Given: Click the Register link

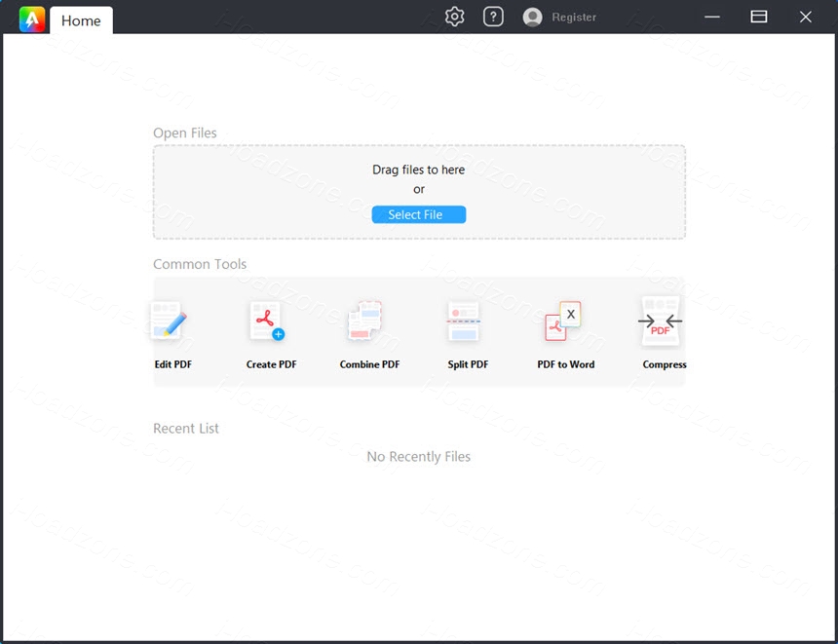Looking at the screenshot, I should click(574, 18).
